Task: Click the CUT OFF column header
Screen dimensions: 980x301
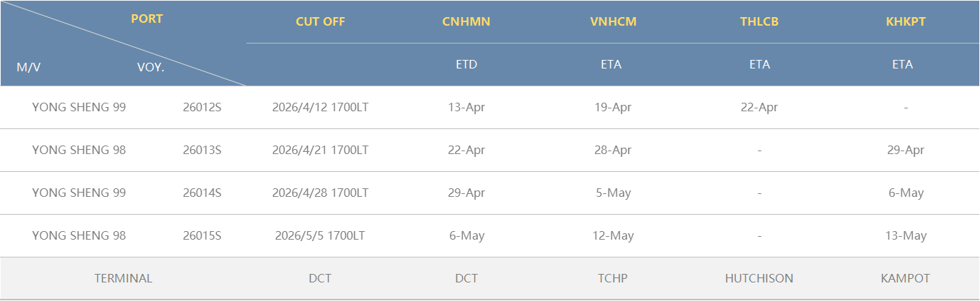Action: click(320, 21)
